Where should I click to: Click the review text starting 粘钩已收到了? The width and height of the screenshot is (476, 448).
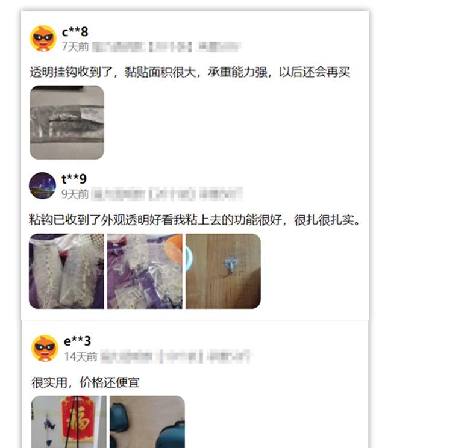click(195, 220)
